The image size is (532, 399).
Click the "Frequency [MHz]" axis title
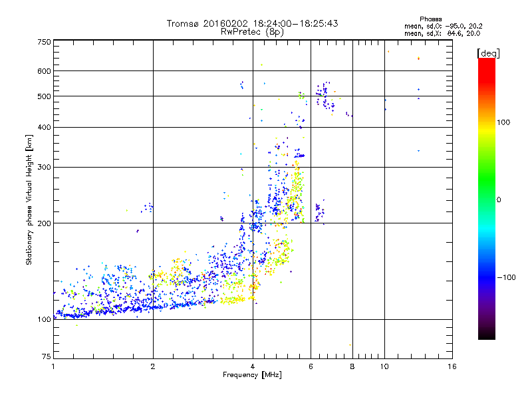(252, 375)
